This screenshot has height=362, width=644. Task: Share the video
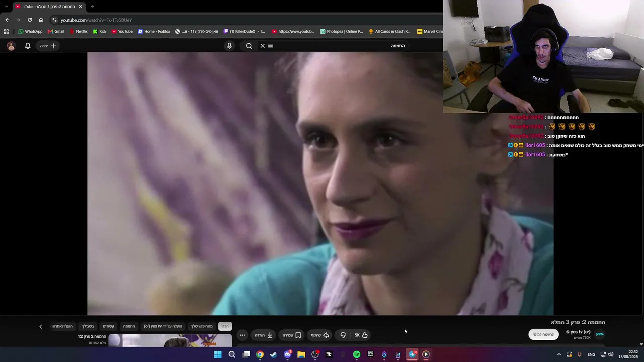[319, 335]
